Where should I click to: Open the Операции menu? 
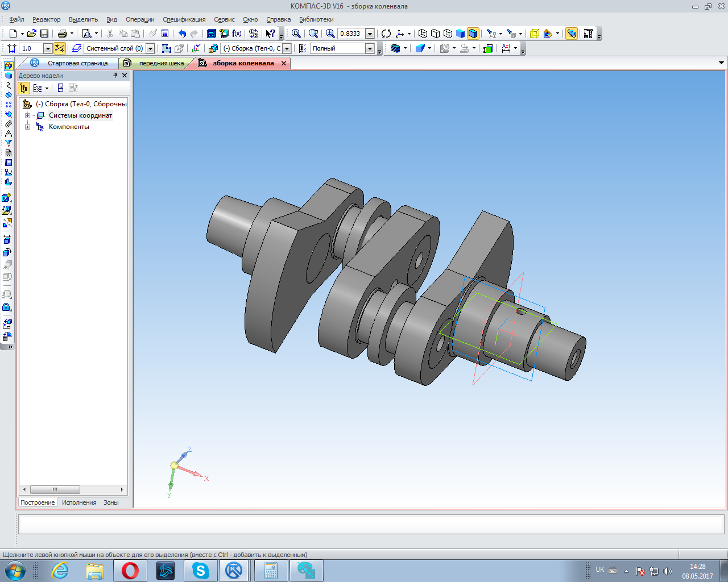point(140,19)
